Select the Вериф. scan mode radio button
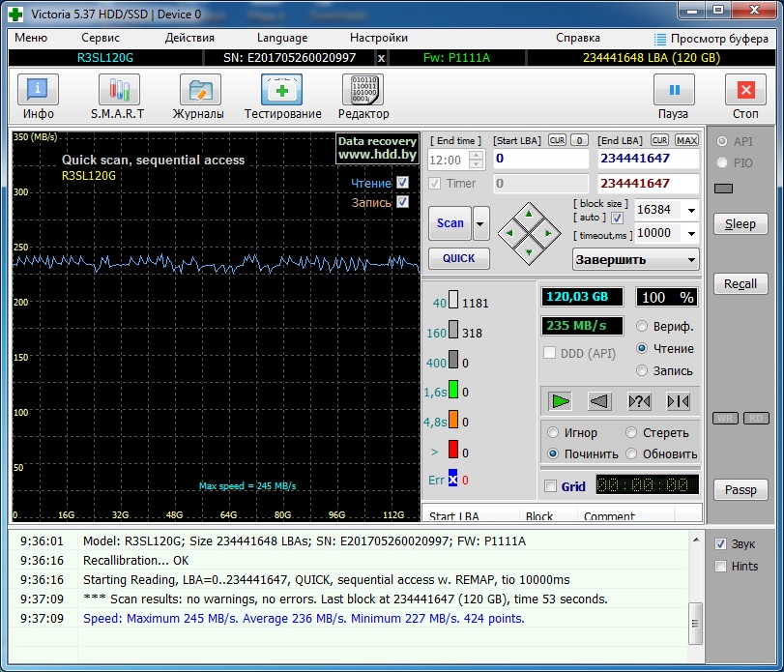The height and width of the screenshot is (672, 784). pyautogui.click(x=642, y=327)
